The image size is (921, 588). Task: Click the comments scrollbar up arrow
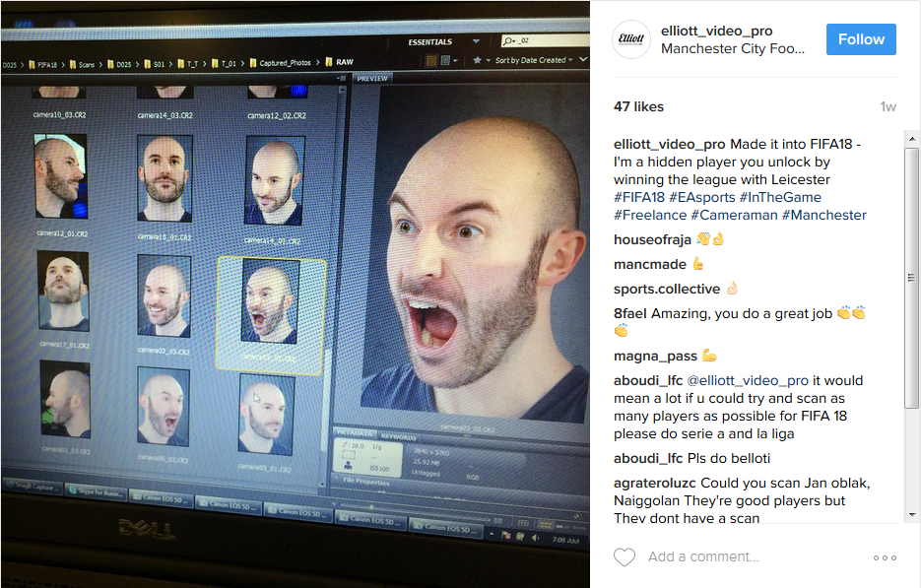coord(911,139)
